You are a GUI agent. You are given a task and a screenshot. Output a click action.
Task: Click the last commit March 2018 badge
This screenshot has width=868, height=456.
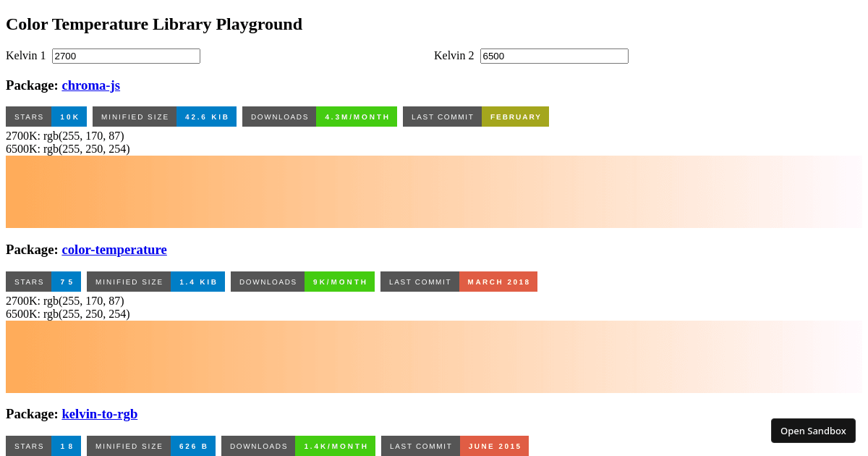(459, 282)
